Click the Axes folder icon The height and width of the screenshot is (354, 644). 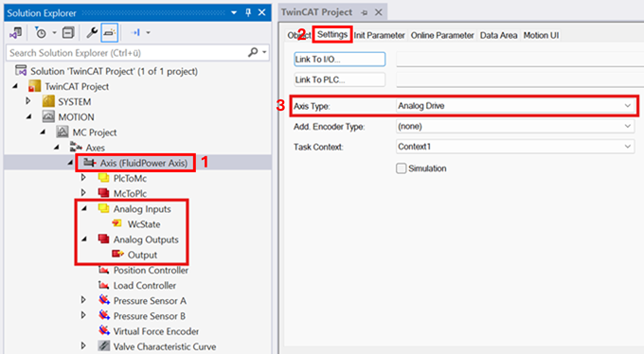76,147
